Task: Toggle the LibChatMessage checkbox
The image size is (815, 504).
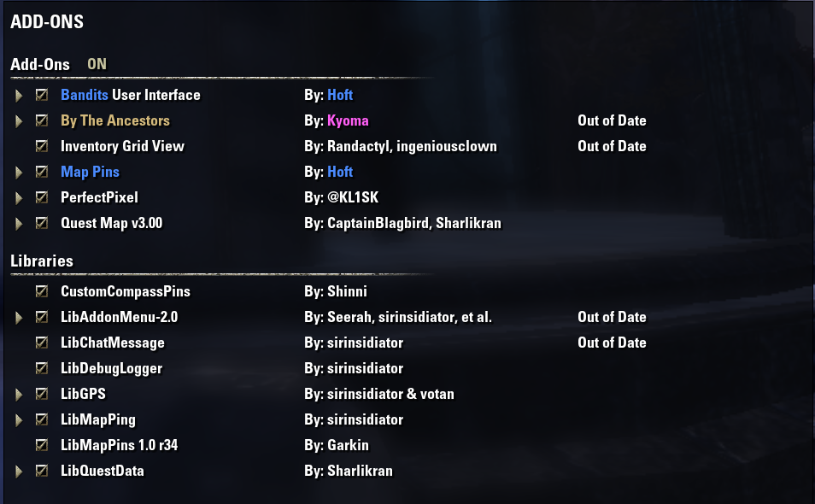Action: coord(42,343)
